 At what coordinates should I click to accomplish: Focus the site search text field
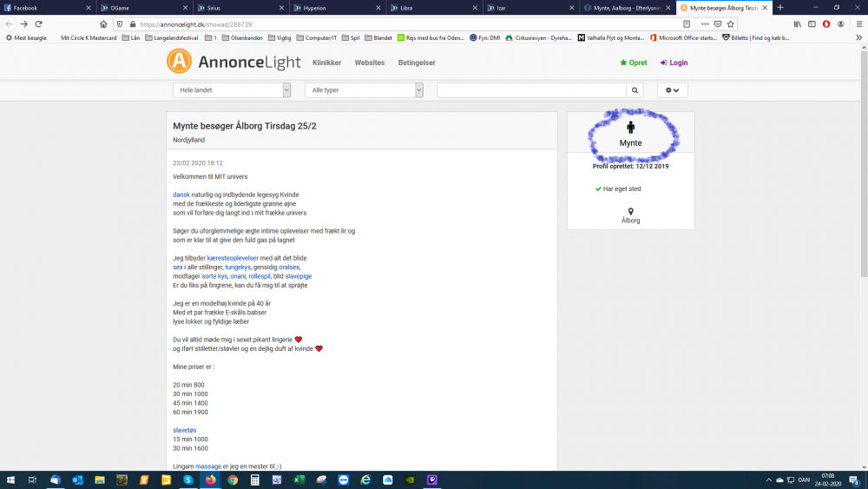[x=531, y=90]
